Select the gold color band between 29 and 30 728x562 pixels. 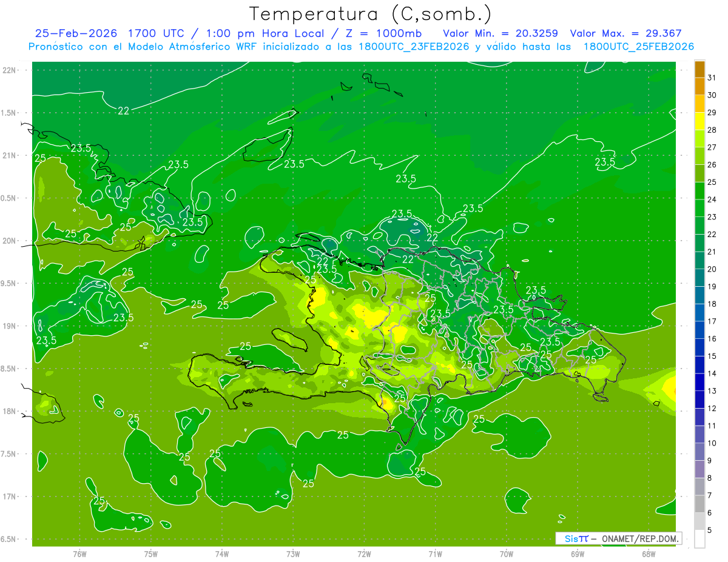coord(699,104)
